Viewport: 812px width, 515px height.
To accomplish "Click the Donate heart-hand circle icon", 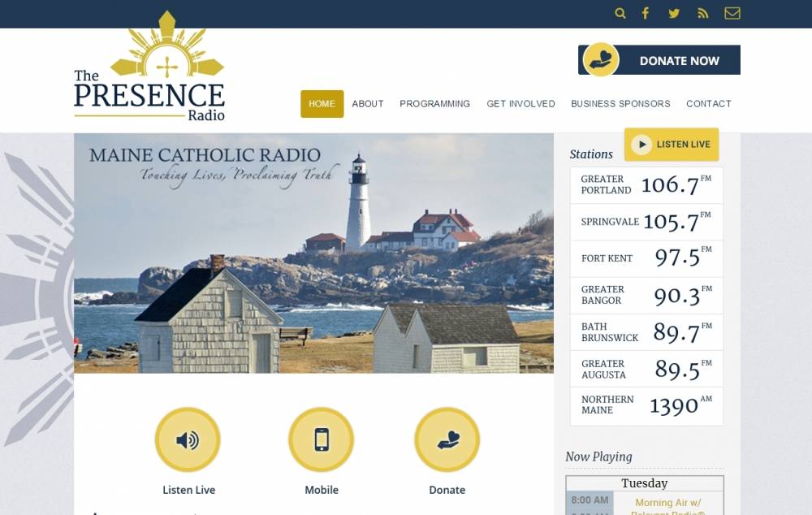I will [x=447, y=440].
